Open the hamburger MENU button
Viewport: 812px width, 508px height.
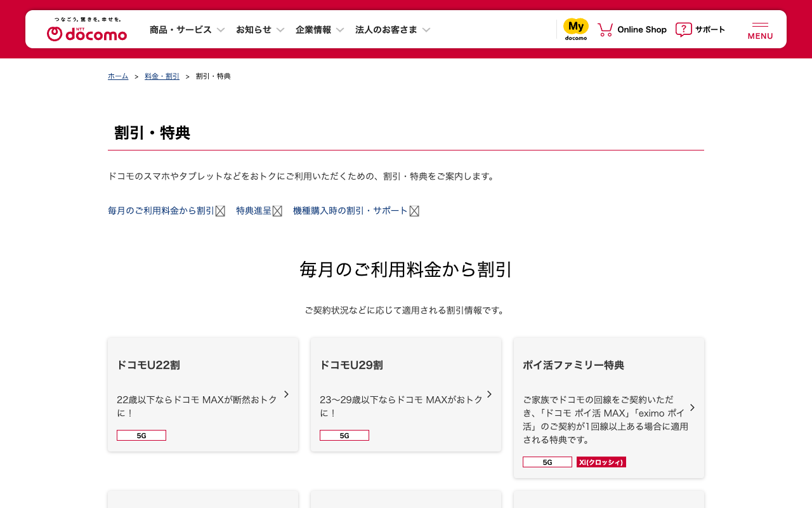(760, 30)
